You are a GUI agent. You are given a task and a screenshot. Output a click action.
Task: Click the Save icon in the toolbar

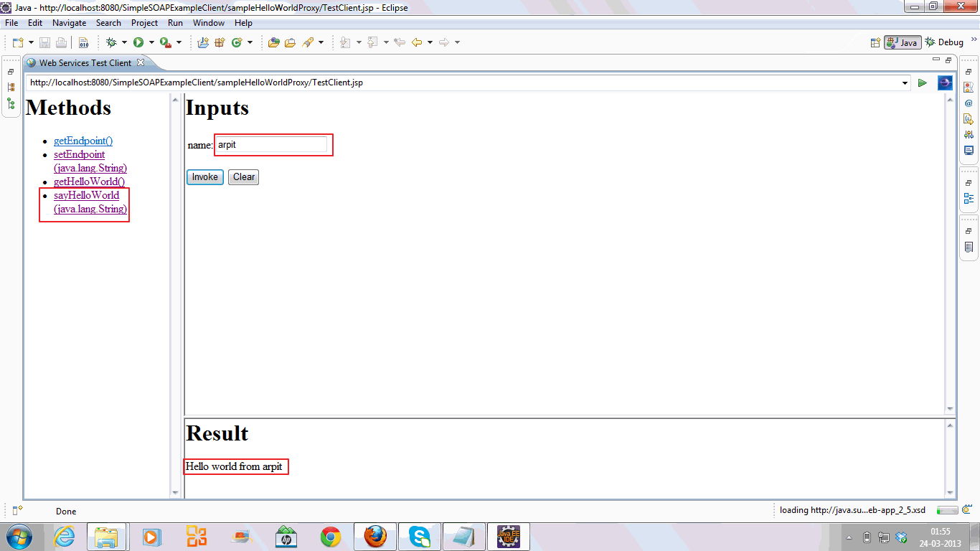44,42
